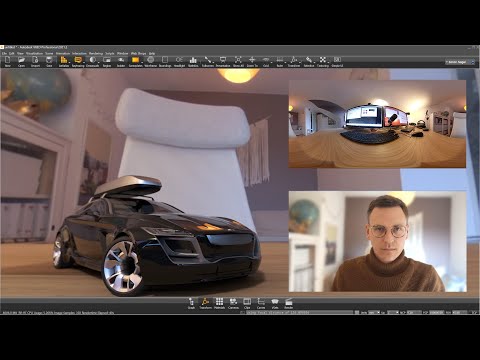This screenshot has height=360, width=480.
Task: Open the VSets module icon
Action: (x=275, y=304)
